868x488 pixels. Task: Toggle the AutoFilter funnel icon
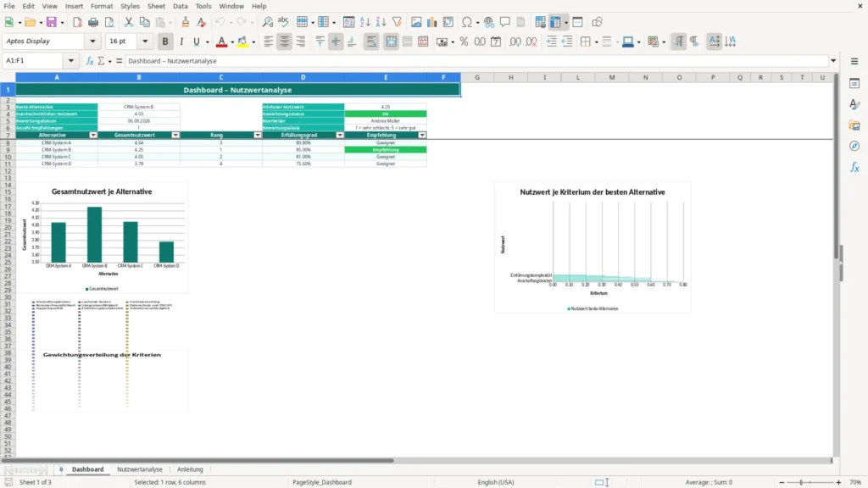pyautogui.click(x=397, y=22)
